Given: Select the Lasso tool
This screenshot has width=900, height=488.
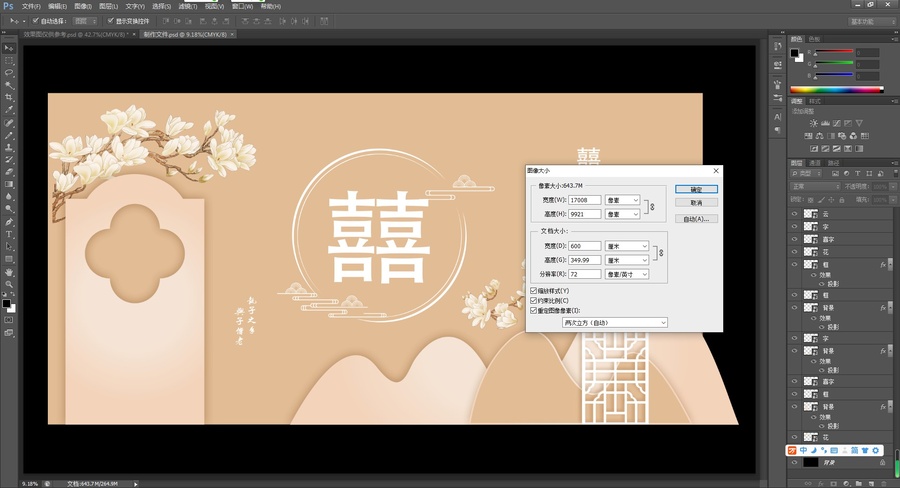Looking at the screenshot, I should point(9,73).
